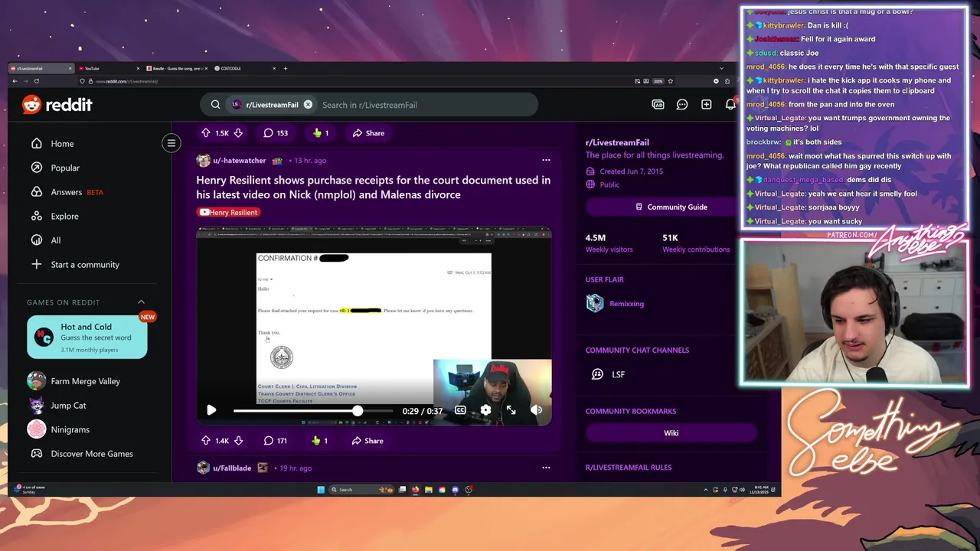This screenshot has width=980, height=551.
Task: Go to Home in sidebar
Action: click(62, 144)
